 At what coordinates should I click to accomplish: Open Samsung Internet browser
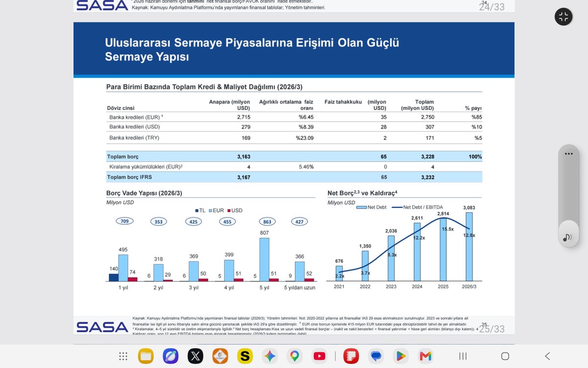(x=171, y=356)
